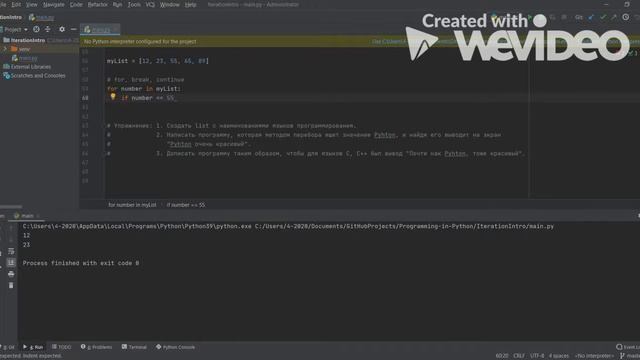Image resolution: width=640 pixels, height=360 pixels.
Task: Click the cursor position indicator in status bar
Action: pyautogui.click(x=502, y=356)
